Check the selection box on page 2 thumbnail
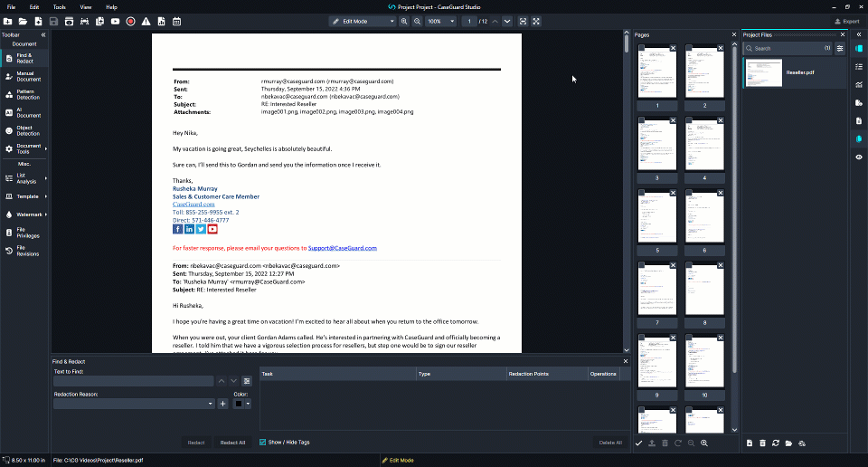868x467 pixels. pos(689,48)
